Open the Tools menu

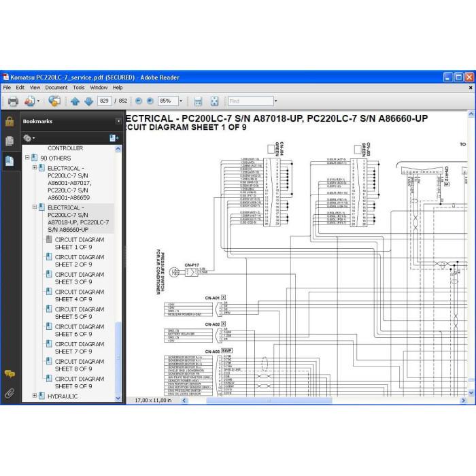[x=79, y=88]
